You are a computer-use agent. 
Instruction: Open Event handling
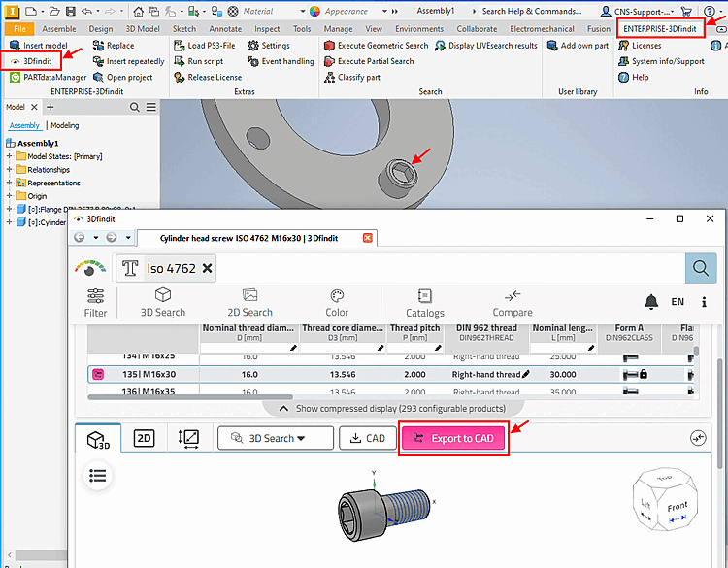pos(281,61)
